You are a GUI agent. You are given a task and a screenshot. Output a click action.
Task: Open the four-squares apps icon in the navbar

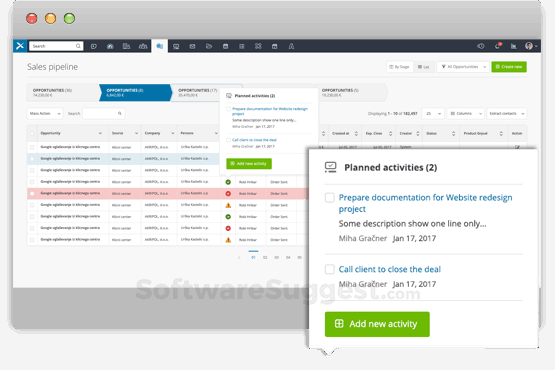258,46
